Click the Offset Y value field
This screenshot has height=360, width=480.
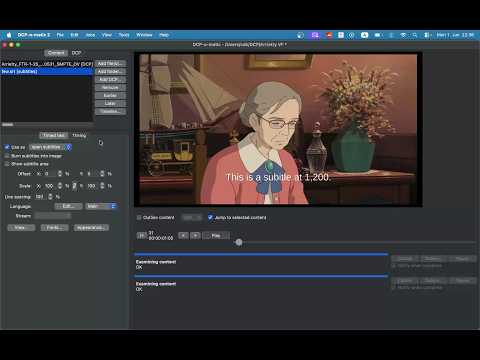(x=92, y=174)
